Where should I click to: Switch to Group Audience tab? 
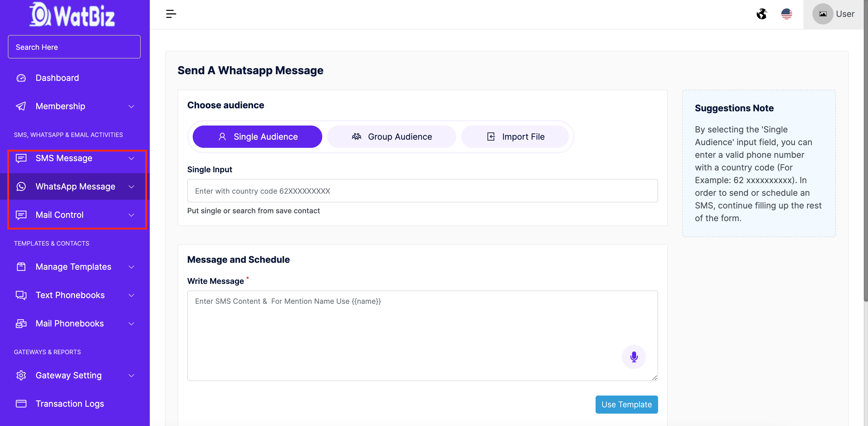(391, 137)
